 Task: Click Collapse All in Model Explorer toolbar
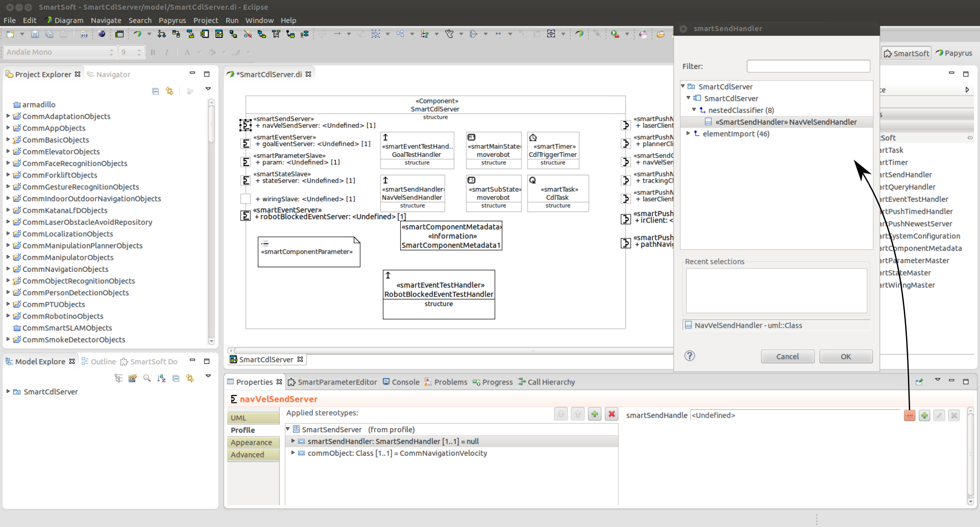[x=176, y=378]
